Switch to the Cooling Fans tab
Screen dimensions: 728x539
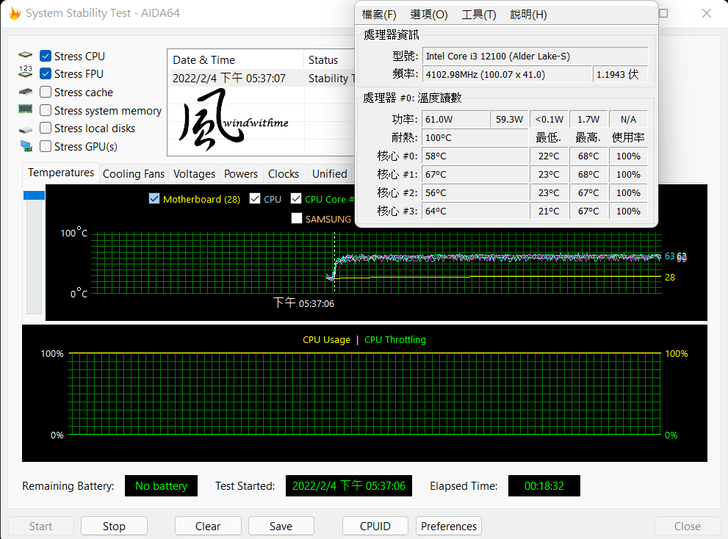click(x=134, y=174)
